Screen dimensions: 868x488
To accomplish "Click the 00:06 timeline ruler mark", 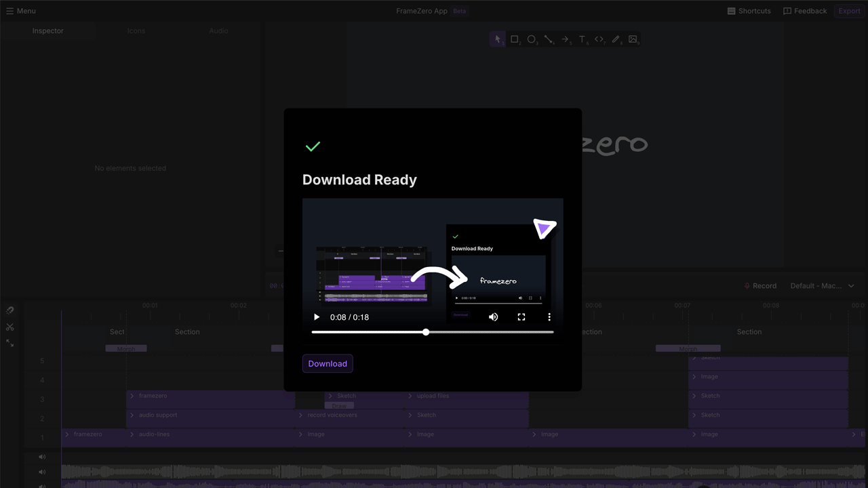I will pyautogui.click(x=593, y=306).
